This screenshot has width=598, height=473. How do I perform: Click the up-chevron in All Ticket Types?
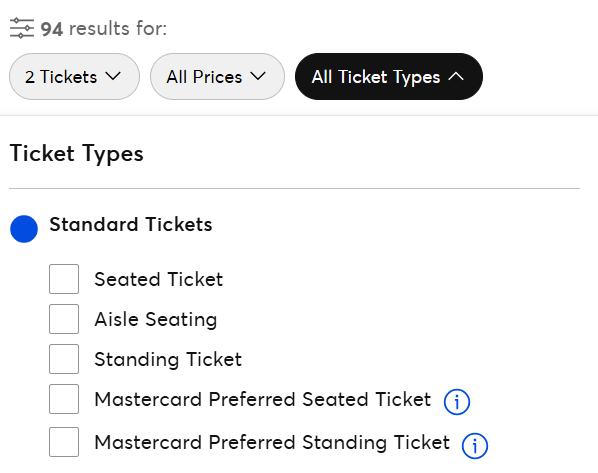(x=456, y=76)
